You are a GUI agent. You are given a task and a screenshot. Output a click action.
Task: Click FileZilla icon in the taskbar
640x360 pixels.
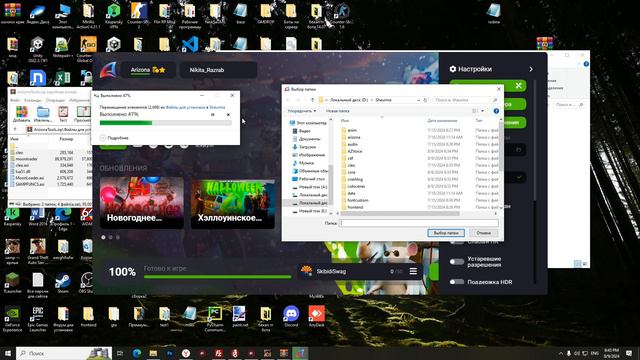coord(218,353)
